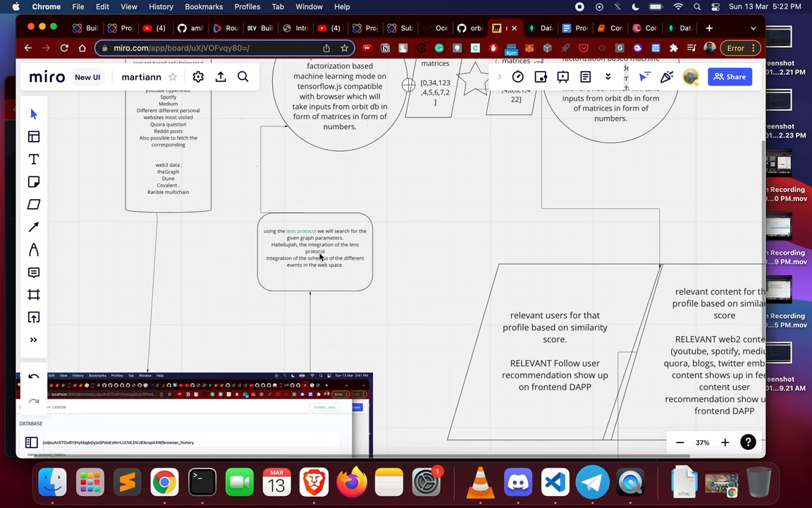This screenshot has width=812, height=508.
Task: Click the Share button in Miro
Action: click(x=730, y=77)
